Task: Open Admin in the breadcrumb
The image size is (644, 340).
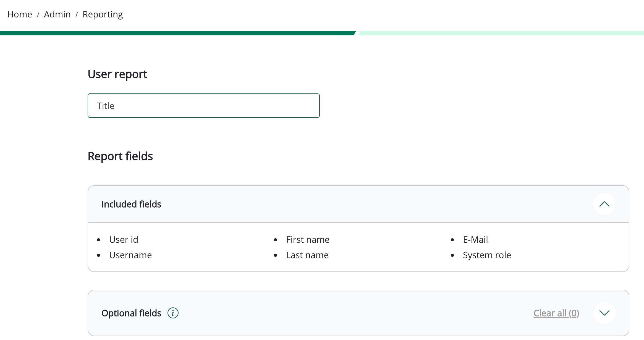Action: (57, 14)
